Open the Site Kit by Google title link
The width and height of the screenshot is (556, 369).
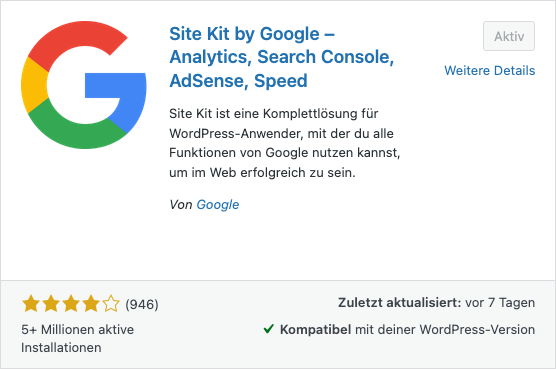pos(282,57)
